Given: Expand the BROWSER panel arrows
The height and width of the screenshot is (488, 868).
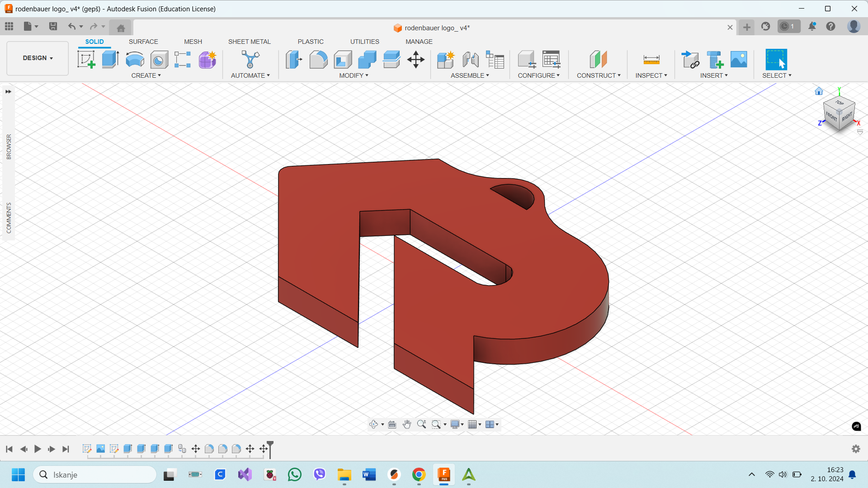Looking at the screenshot, I should point(8,92).
